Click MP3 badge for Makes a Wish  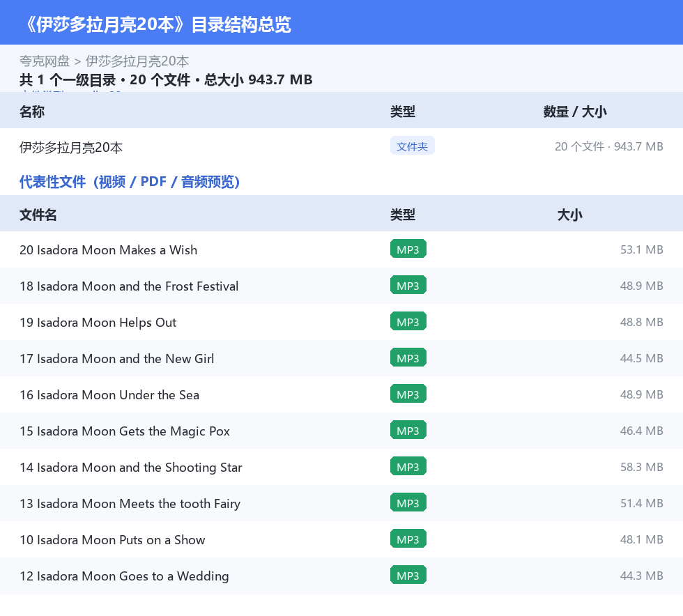click(408, 249)
